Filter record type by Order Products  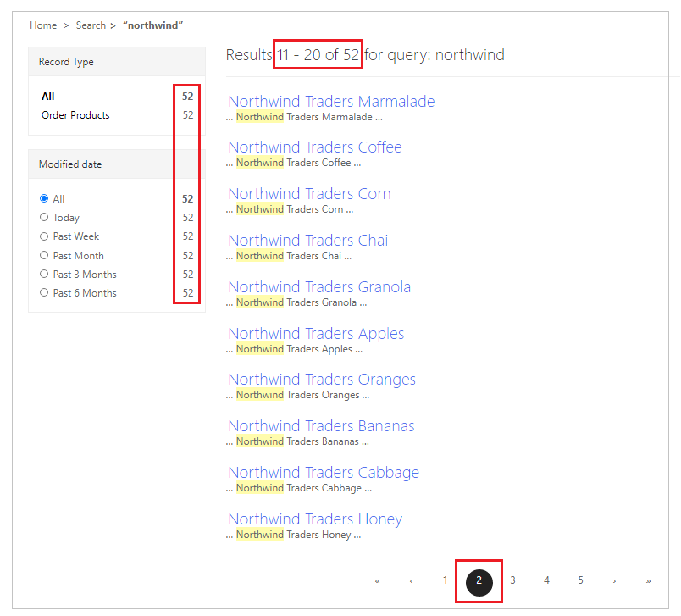(x=75, y=115)
